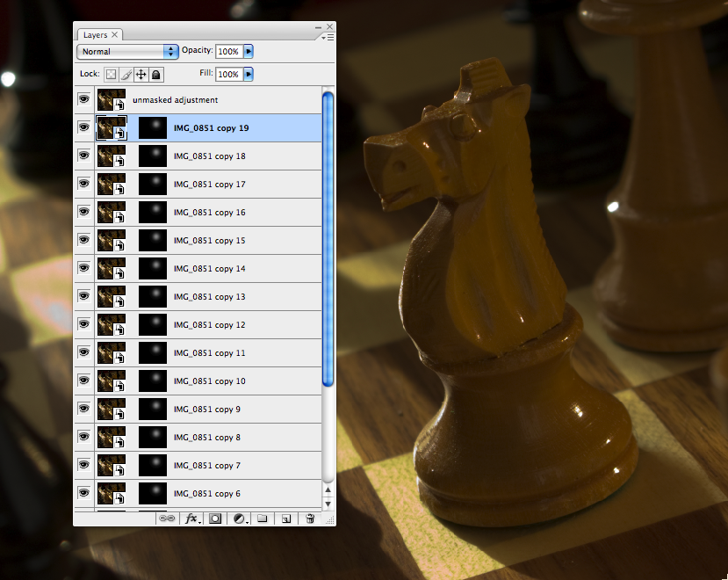Open the Opacity slider arrow
Image resolution: width=728 pixels, height=580 pixels.
[x=249, y=51]
